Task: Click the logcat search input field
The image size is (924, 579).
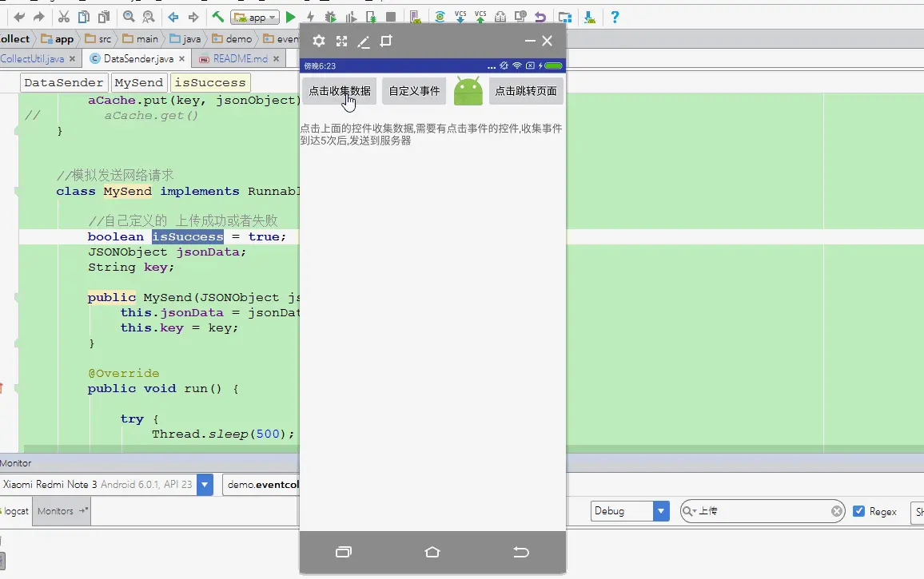Action: click(x=763, y=511)
